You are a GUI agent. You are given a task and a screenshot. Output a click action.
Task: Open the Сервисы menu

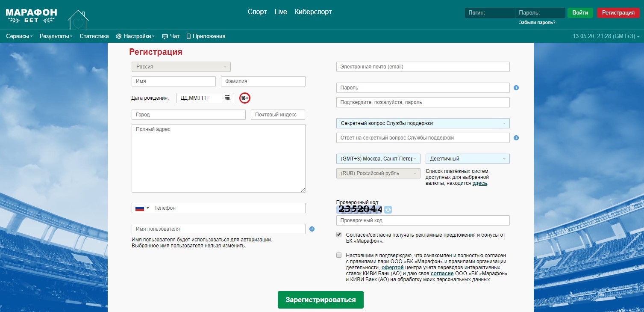point(19,36)
